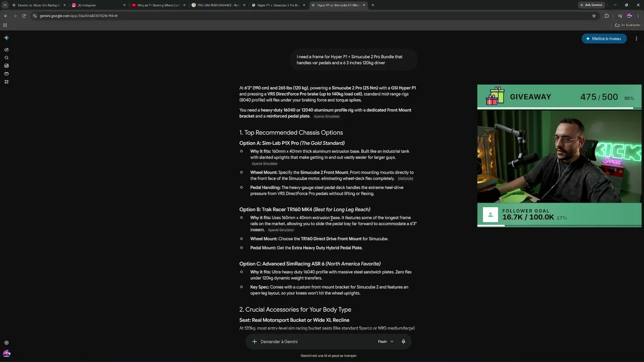The width and height of the screenshot is (644, 362).
Task: Open the sidebar search icon
Action: 7,58
